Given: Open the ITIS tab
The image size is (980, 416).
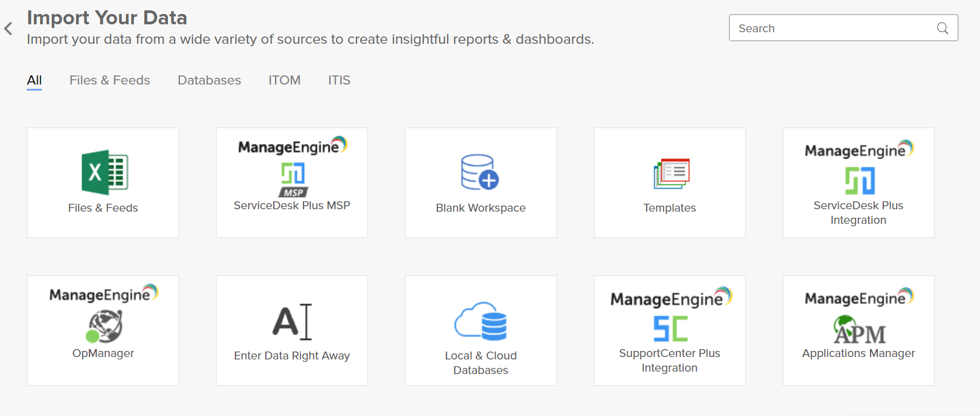Looking at the screenshot, I should [x=339, y=80].
